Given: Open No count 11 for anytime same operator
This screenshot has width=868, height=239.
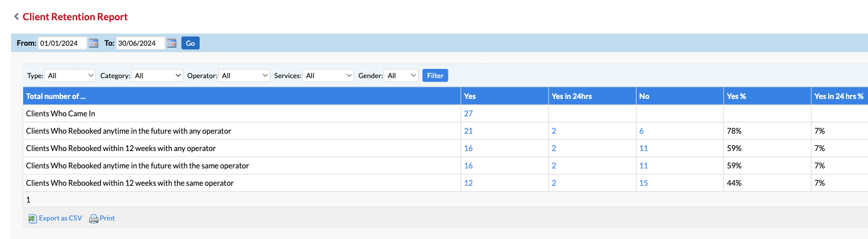Looking at the screenshot, I should (x=643, y=166).
